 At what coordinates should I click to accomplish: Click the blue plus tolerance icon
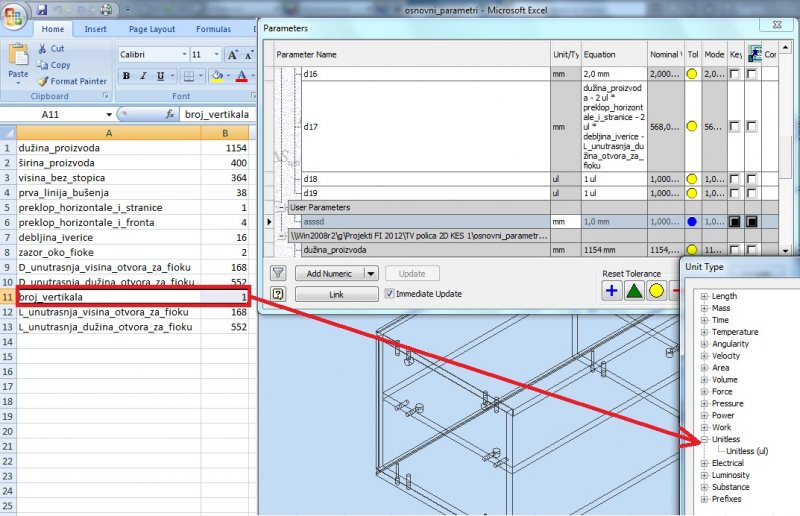611,291
